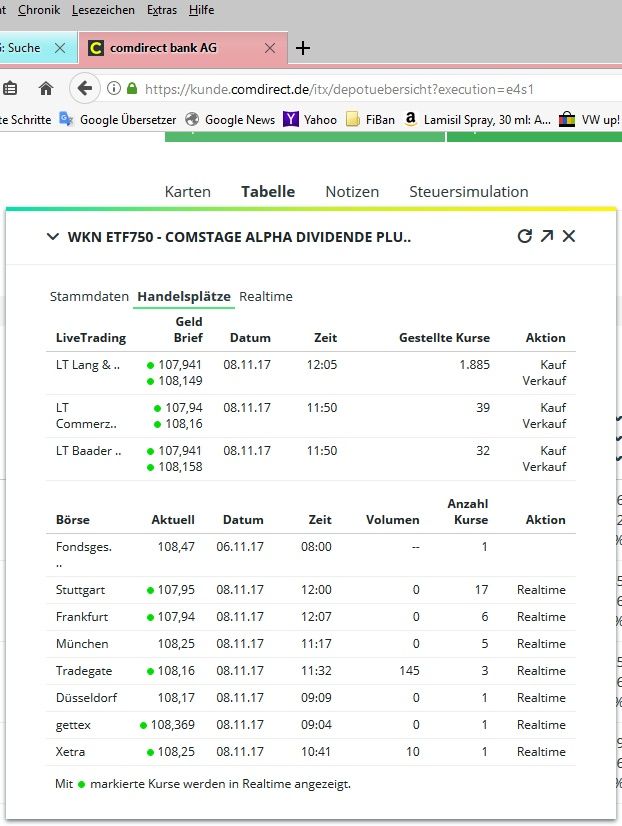
Task: Open the Chronik menu
Action: pos(39,10)
